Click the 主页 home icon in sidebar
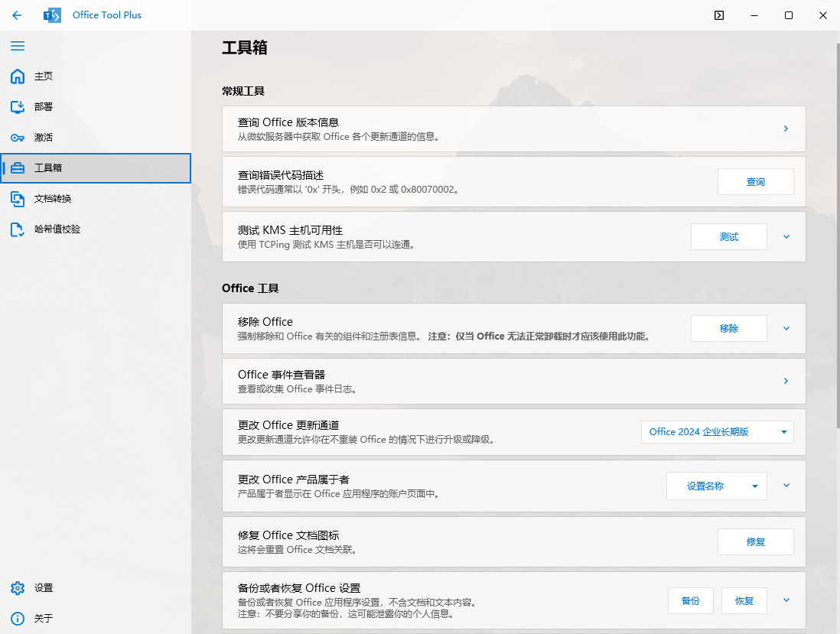This screenshot has height=634, width=840. coord(18,76)
